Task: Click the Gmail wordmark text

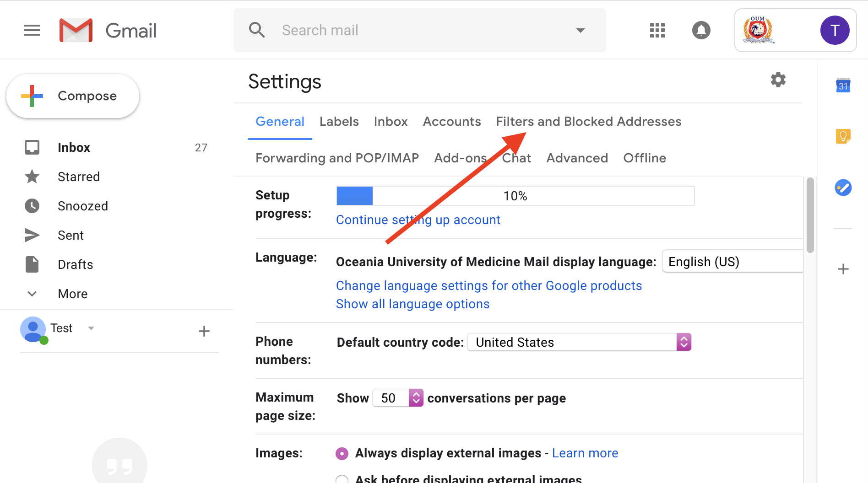Action: [131, 30]
